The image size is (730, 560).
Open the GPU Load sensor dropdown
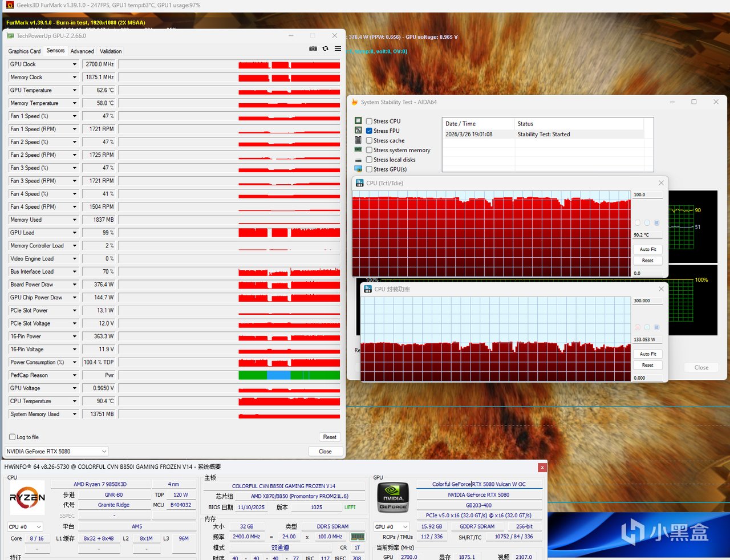click(74, 233)
